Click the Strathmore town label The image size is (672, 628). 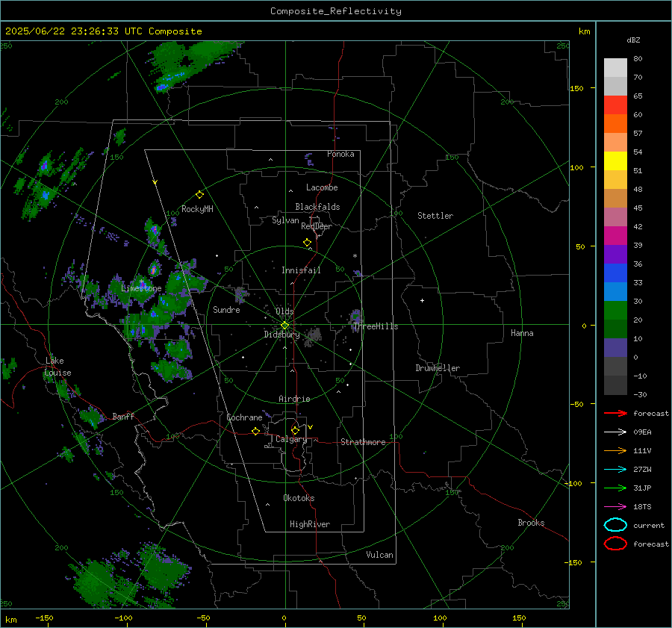[x=363, y=442]
